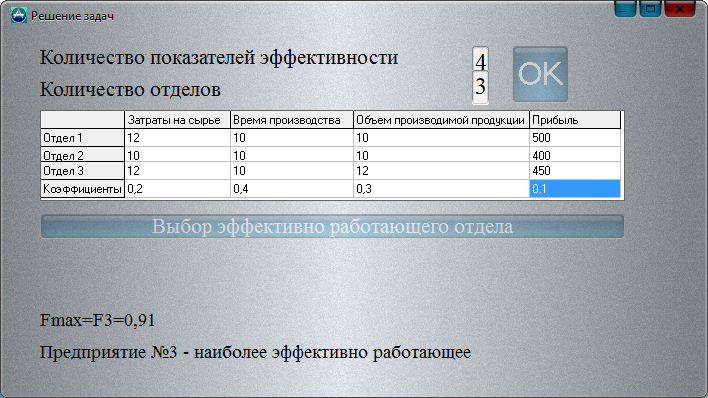Select Отдел 3 profit cell 450
The height and width of the screenshot is (398, 708).
(575, 171)
